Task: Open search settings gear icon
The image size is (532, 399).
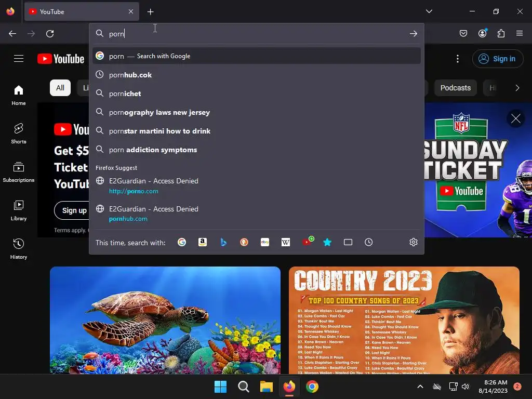Action: pos(413,242)
